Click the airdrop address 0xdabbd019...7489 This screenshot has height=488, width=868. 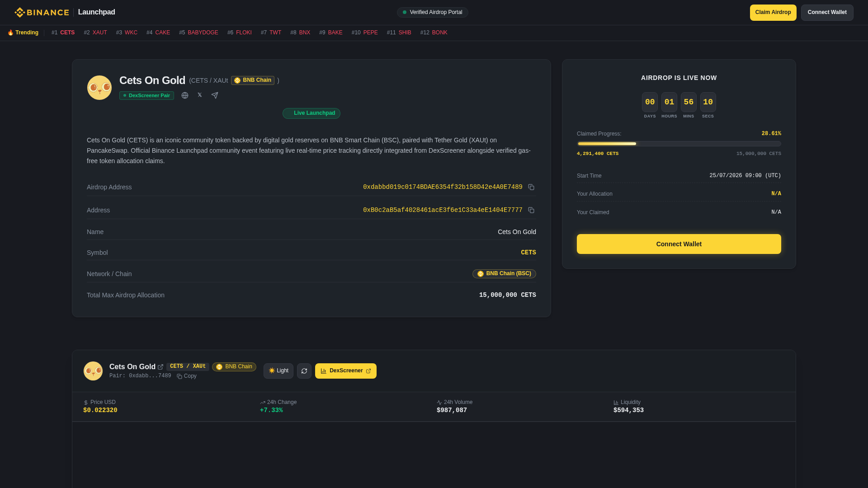tap(443, 187)
